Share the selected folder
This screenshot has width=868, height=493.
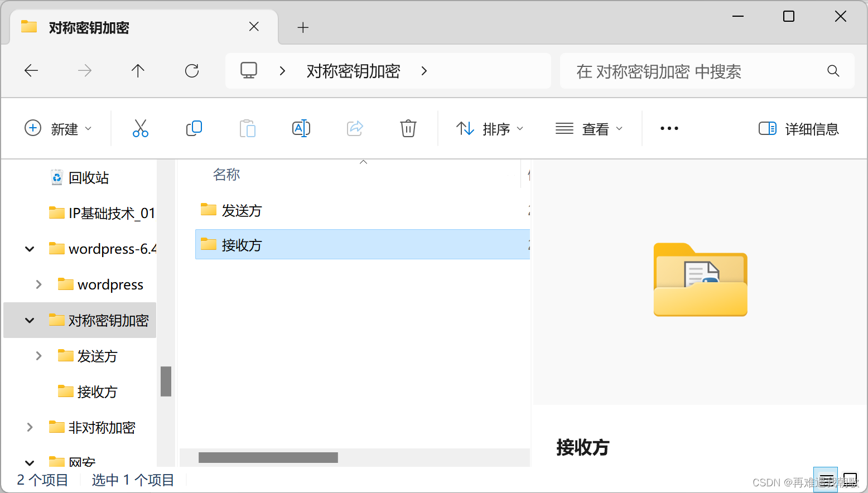[x=355, y=128]
